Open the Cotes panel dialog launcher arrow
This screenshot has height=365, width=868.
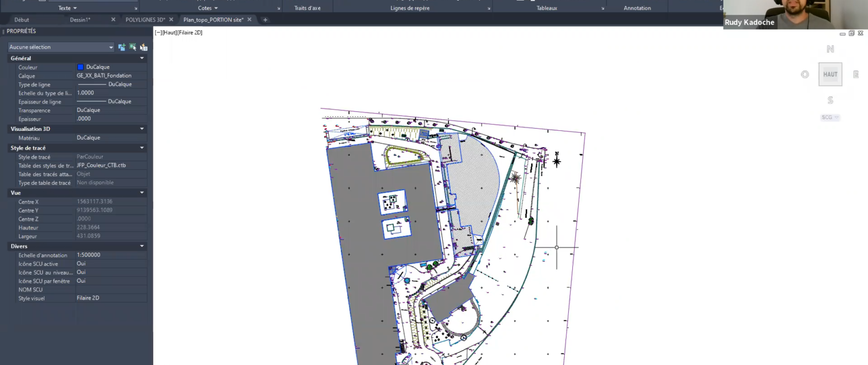pos(279,9)
